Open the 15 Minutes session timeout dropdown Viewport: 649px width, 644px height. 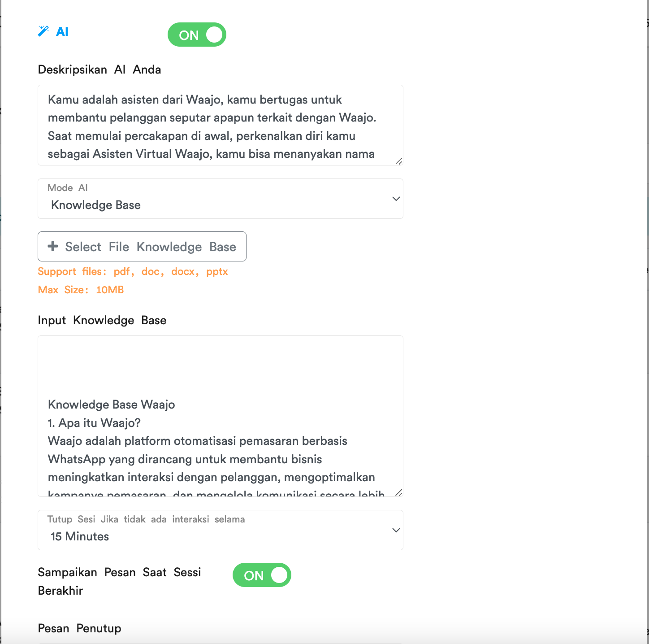coord(221,530)
